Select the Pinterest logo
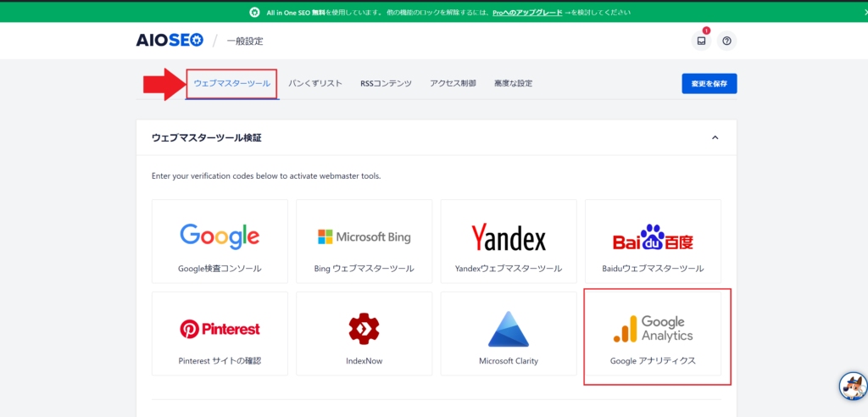This screenshot has width=868, height=417. (220, 329)
